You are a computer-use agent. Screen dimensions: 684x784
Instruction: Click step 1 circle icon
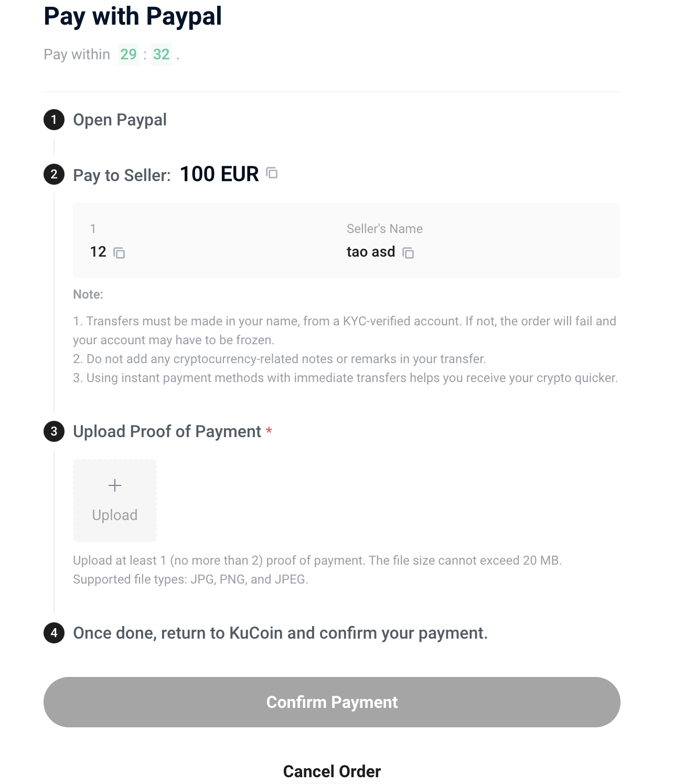[54, 120]
